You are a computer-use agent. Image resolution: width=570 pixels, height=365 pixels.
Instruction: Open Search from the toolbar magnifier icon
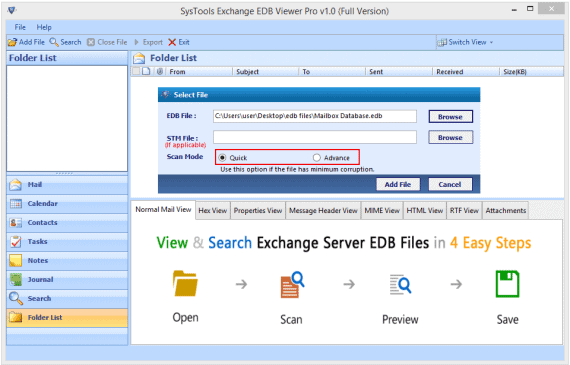54,42
